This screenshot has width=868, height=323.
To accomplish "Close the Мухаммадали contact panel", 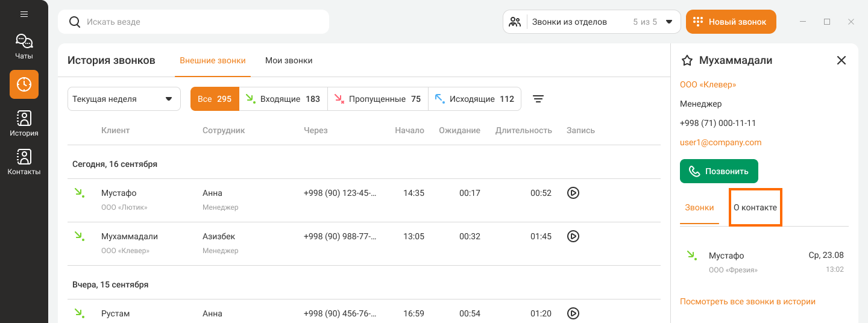I will click(x=841, y=60).
